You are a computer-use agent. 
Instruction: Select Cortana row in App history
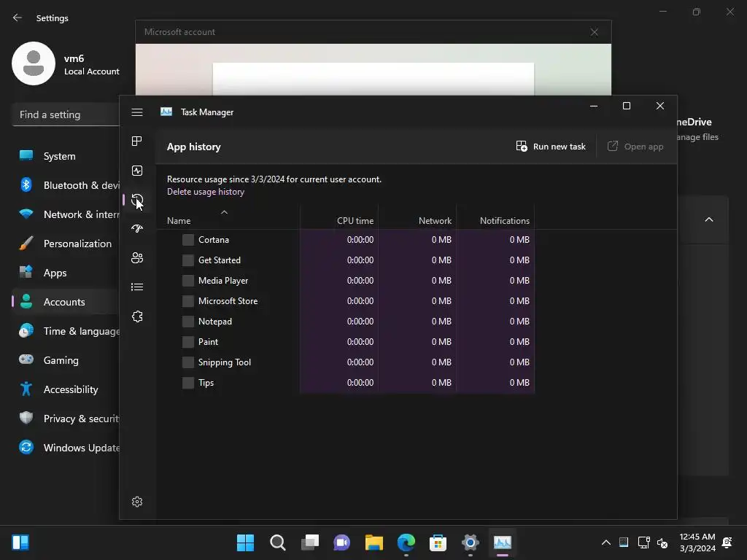tap(345, 240)
